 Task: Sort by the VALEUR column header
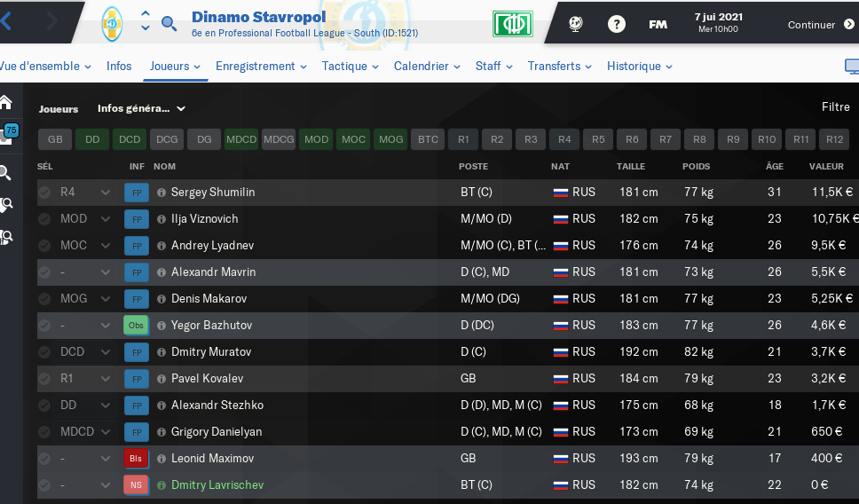pyautogui.click(x=826, y=167)
